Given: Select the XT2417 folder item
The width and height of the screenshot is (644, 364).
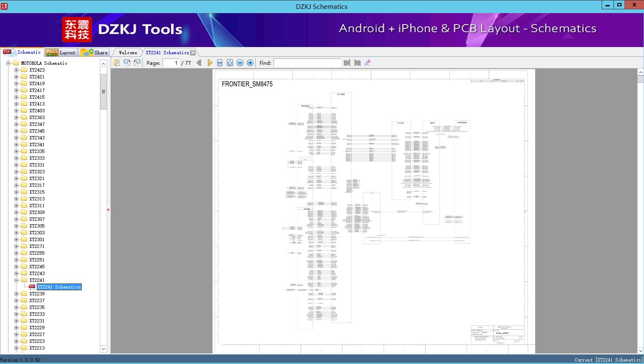Looking at the screenshot, I should (37, 90).
